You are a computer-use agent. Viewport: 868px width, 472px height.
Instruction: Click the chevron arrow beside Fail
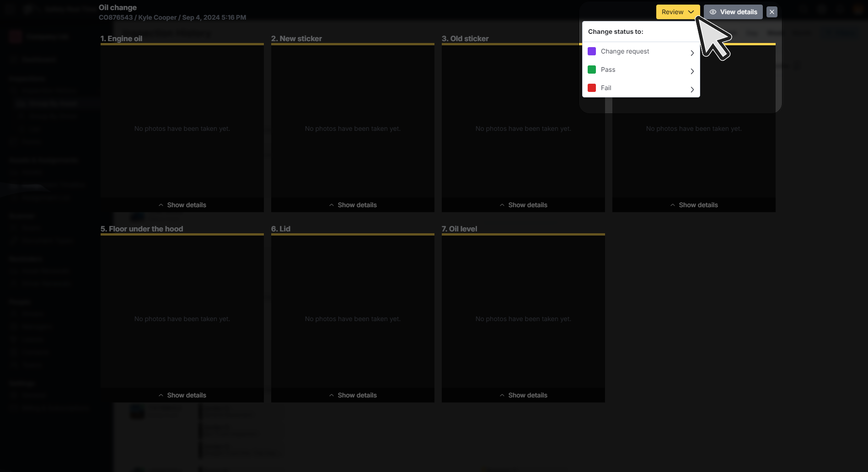click(692, 89)
